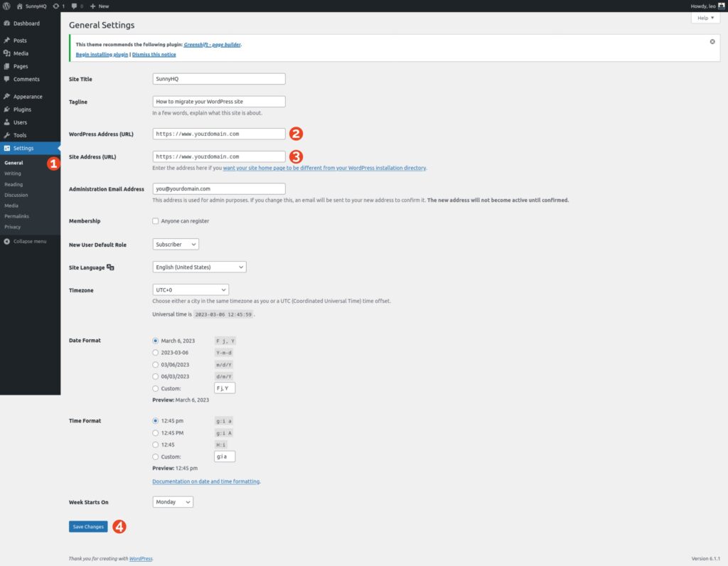Open the New User Default Role dropdown
This screenshot has height=566, width=728.
175,243
